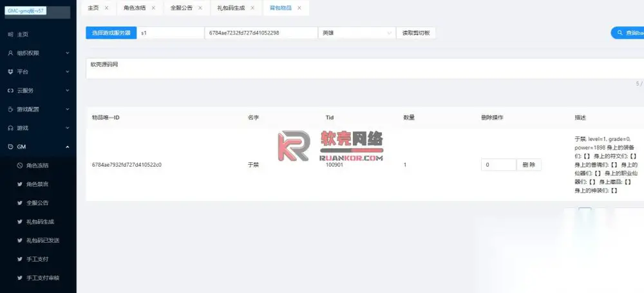Click the 组织权限 user icon
Image resolution: width=644 pixels, height=293 pixels.
pos(11,53)
